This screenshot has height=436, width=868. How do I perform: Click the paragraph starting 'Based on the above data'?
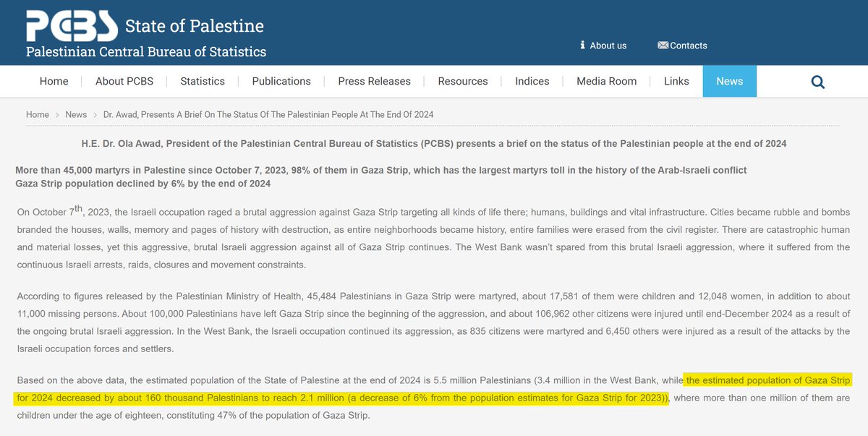click(x=433, y=398)
